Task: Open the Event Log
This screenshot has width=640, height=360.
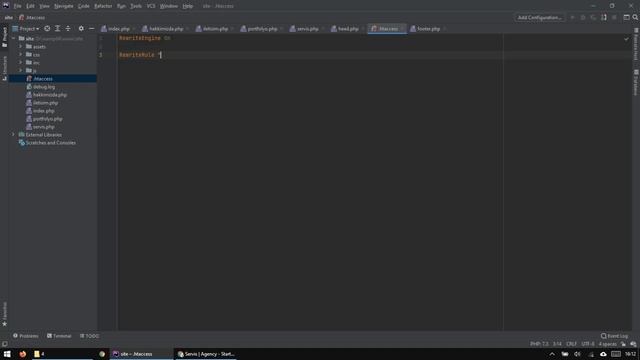Action: [614, 336]
